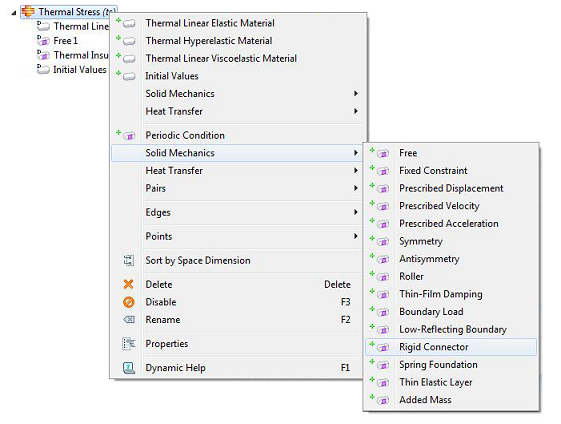Expand the Edges submenu arrow
This screenshot has width=561, height=424.
coord(356,212)
